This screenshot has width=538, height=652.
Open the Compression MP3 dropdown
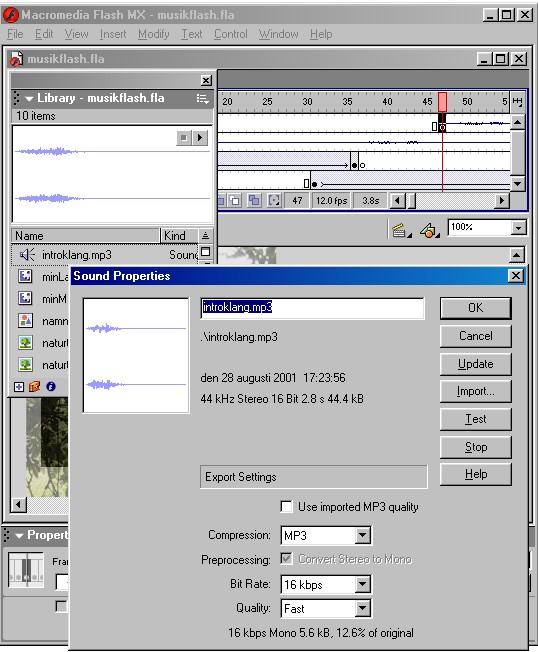[x=363, y=535]
